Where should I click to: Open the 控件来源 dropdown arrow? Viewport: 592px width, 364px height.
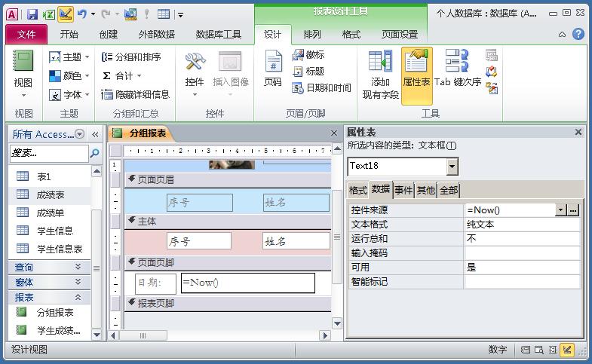tap(560, 210)
